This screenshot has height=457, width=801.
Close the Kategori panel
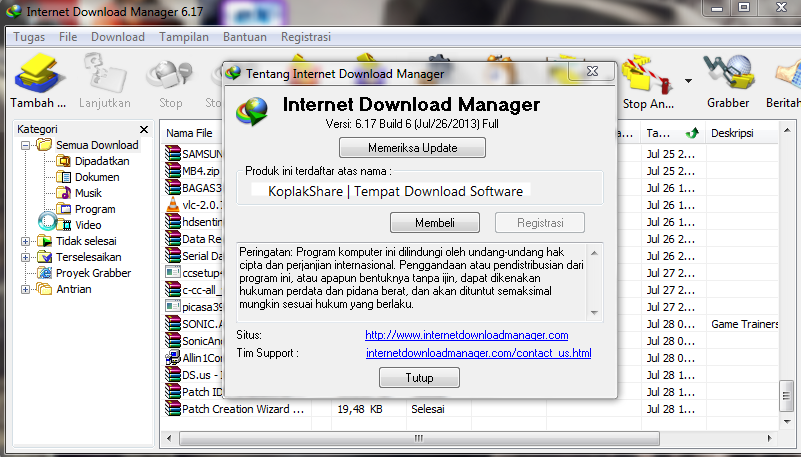(x=144, y=129)
